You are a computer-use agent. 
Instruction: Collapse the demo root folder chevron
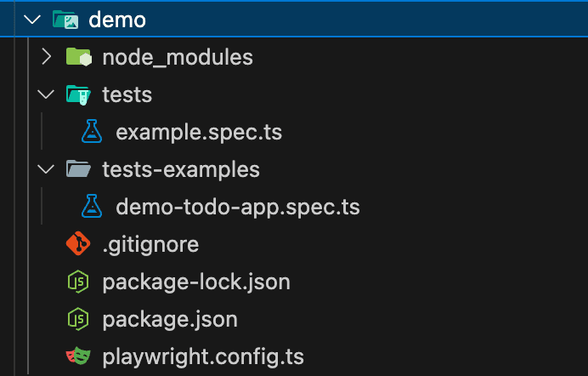click(33, 20)
